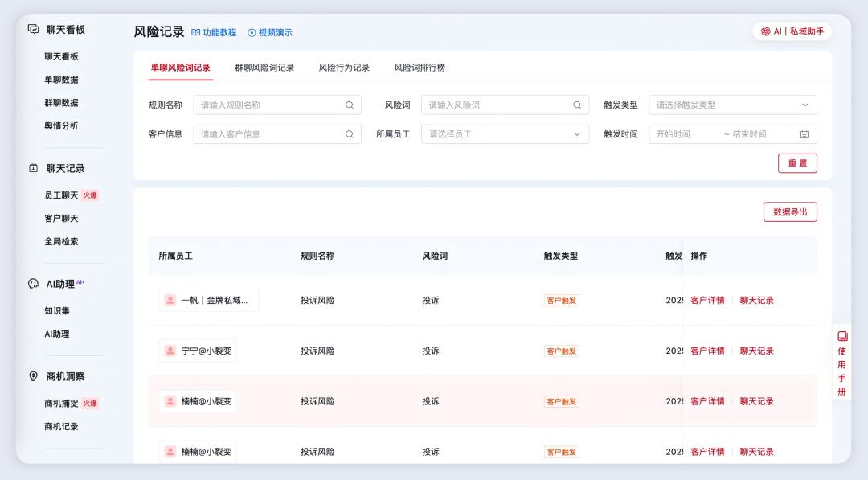Open the 使用手册 floating handbook panel
The height and width of the screenshot is (480, 868).
pyautogui.click(x=841, y=360)
